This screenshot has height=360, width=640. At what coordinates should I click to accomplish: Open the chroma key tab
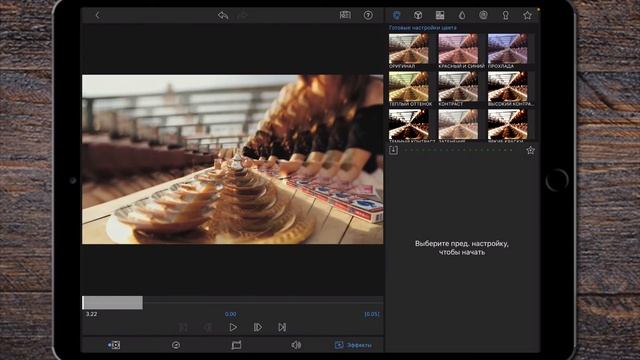click(505, 15)
